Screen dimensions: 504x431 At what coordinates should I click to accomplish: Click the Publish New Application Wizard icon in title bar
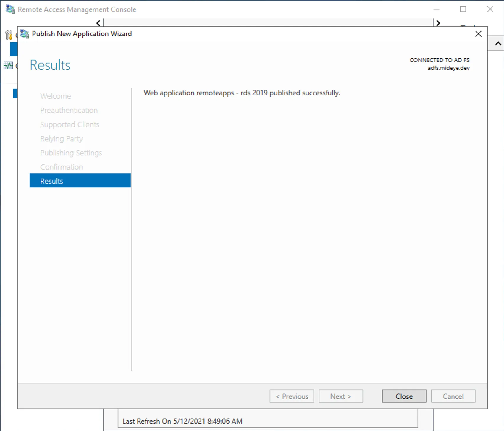pyautogui.click(x=24, y=34)
